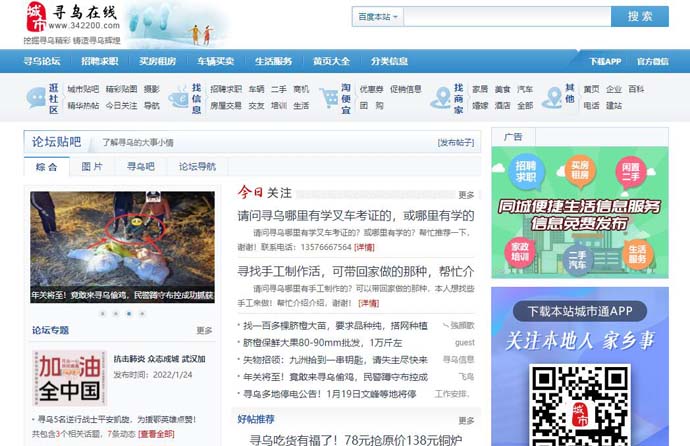Click 美食 under 找商家

pyautogui.click(x=503, y=89)
